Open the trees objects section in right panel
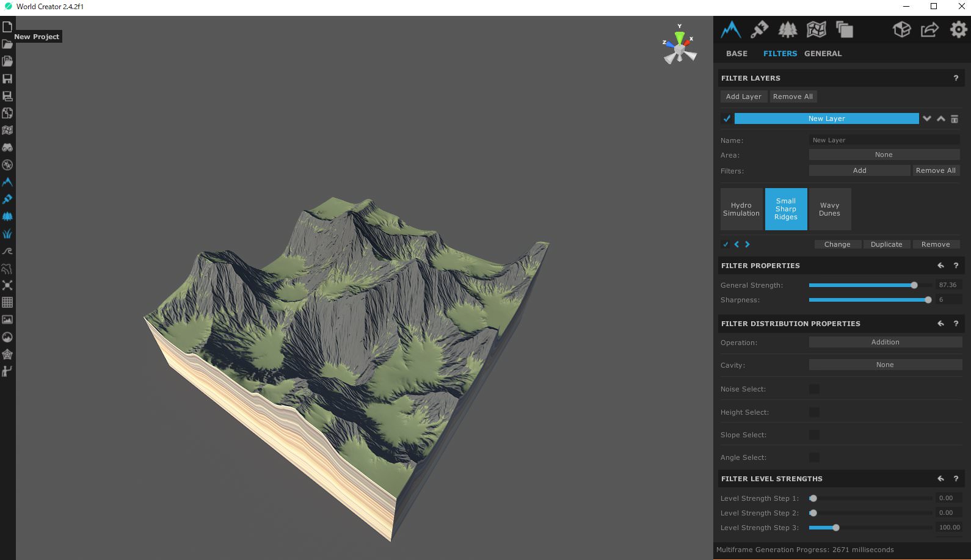 (x=788, y=29)
